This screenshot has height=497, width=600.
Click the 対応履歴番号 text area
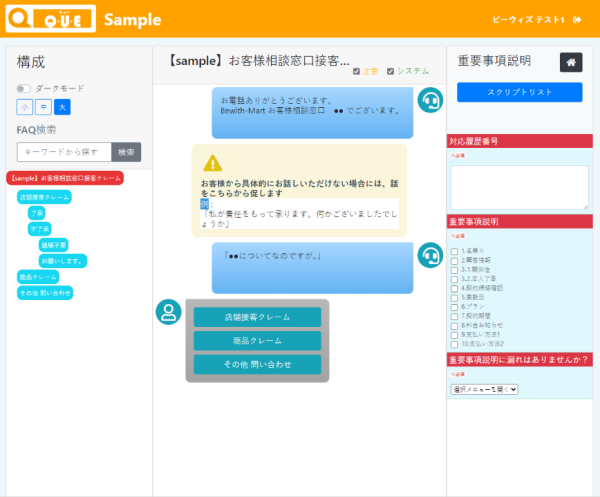(520, 187)
